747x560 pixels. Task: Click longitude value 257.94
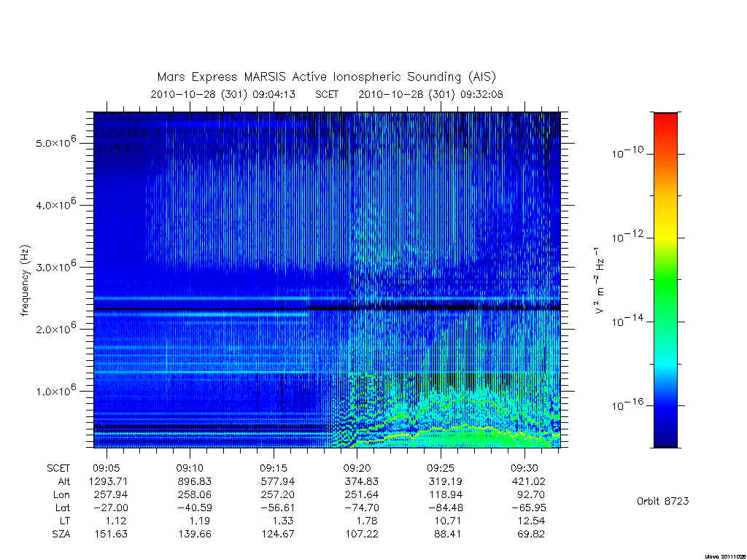click(x=111, y=495)
